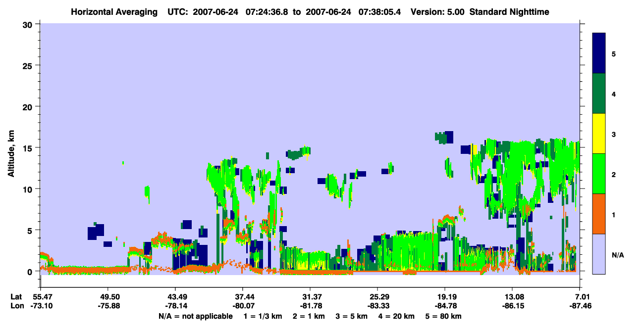
Task: Click the dark blue colorbar segment for level 5
Action: 599,53
